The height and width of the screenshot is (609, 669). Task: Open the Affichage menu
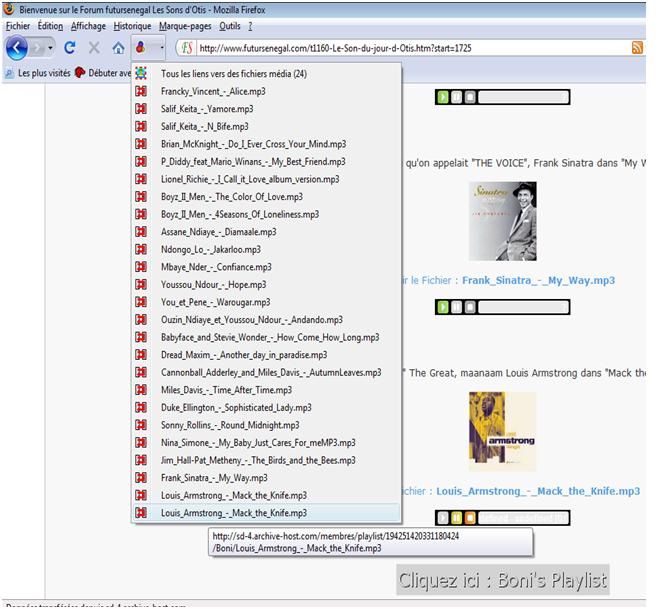point(88,26)
